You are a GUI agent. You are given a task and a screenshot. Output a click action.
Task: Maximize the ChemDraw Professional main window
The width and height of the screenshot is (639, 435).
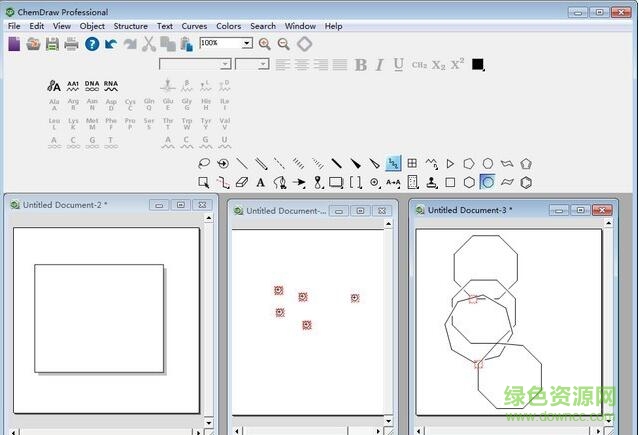click(599, 12)
